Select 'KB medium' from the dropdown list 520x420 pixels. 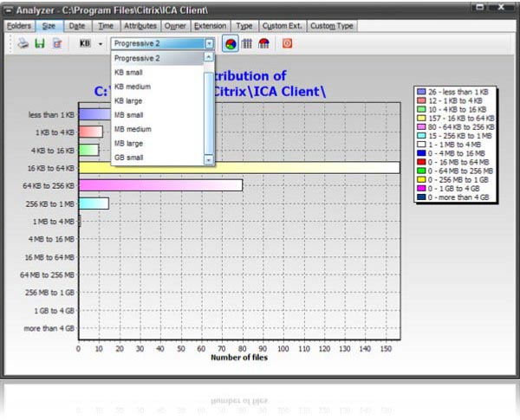pos(133,87)
